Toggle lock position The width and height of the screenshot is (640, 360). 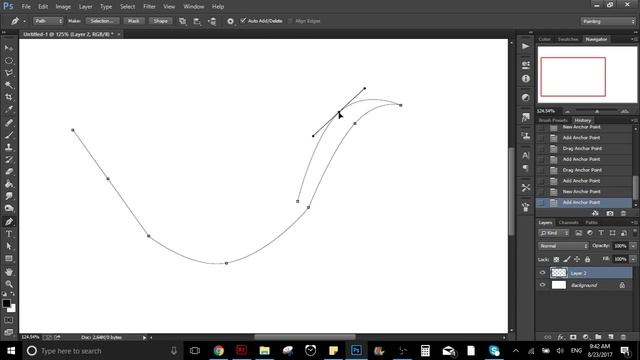tap(577, 259)
